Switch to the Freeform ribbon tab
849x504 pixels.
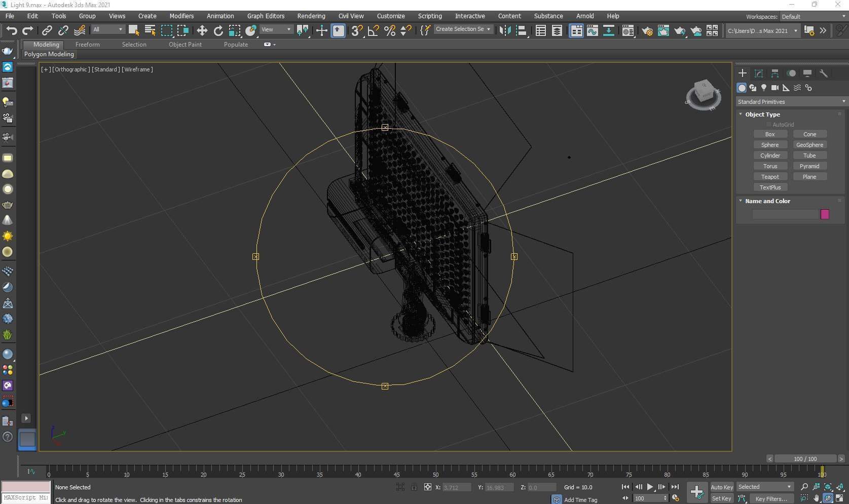click(x=88, y=45)
